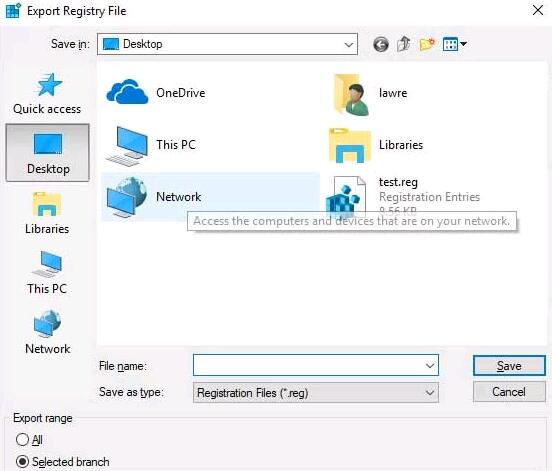Choose the Selected branch radio button
Image resolution: width=552 pixels, height=471 pixels.
point(62,462)
